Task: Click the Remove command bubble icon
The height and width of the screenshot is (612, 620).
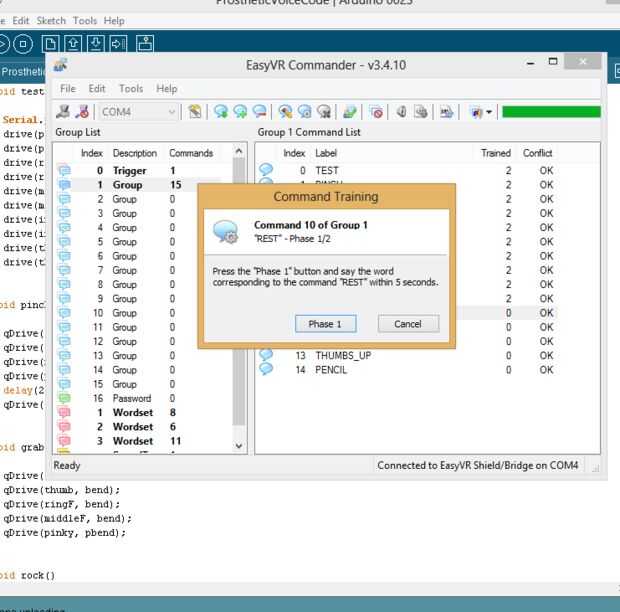Action: click(x=259, y=112)
